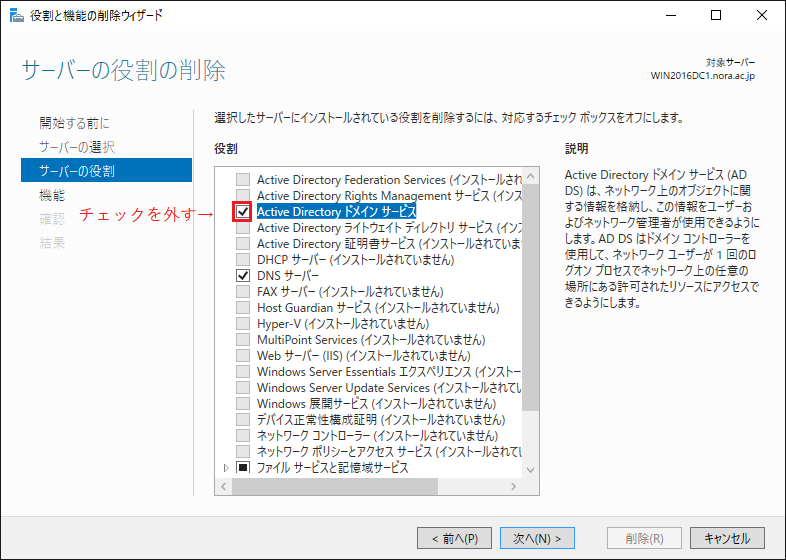This screenshot has width=786, height=560.
Task: Click the vertical scrollbar thumb in roles list
Action: [x=530, y=298]
